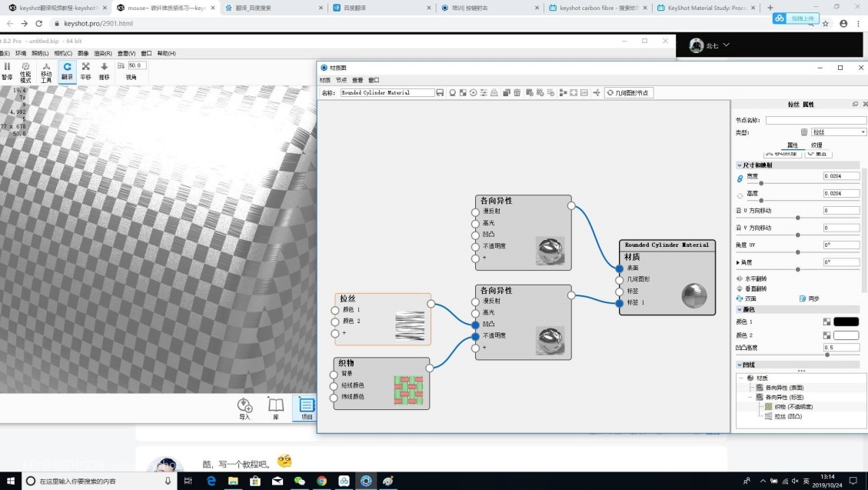Viewport: 868px width, 490px height.
Task: Click texture checker icon for 颜色 1
Action: tap(826, 322)
